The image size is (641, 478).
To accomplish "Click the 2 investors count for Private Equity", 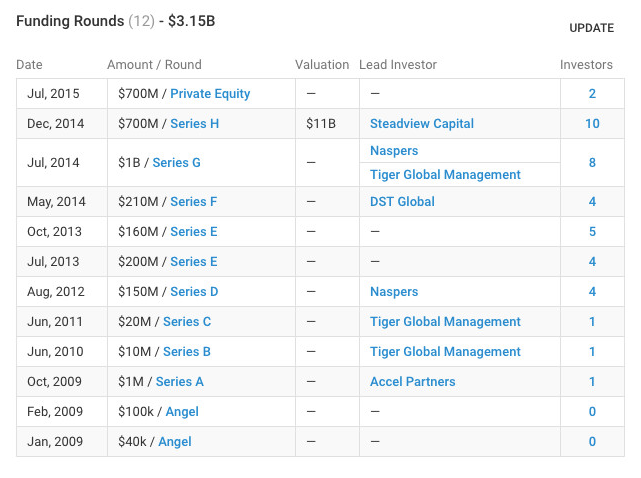I will click(x=592, y=94).
